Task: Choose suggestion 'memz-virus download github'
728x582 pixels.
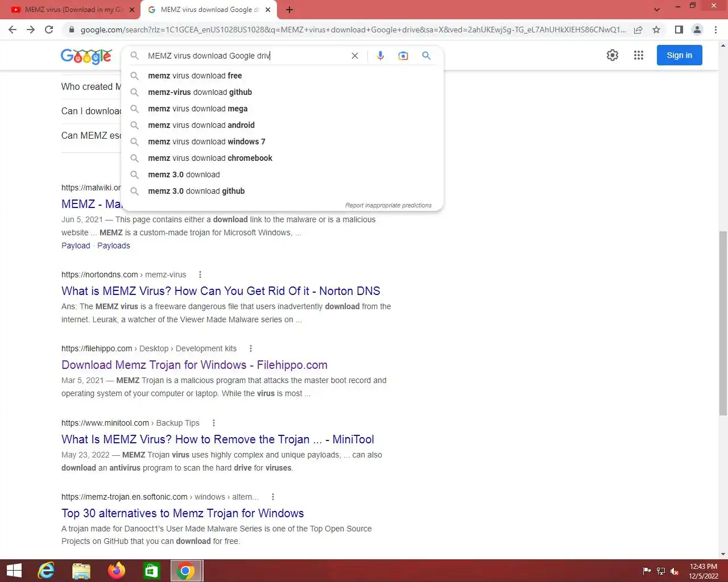Action: click(x=283, y=92)
